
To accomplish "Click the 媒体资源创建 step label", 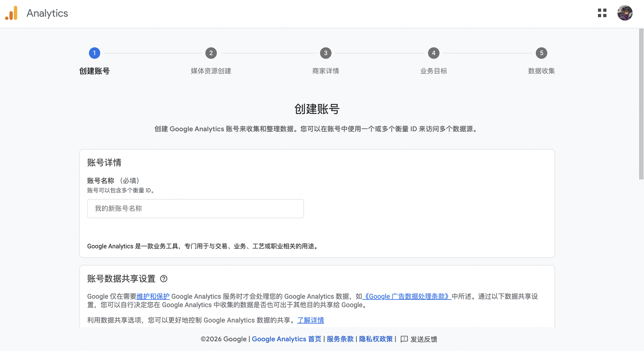I will click(211, 71).
